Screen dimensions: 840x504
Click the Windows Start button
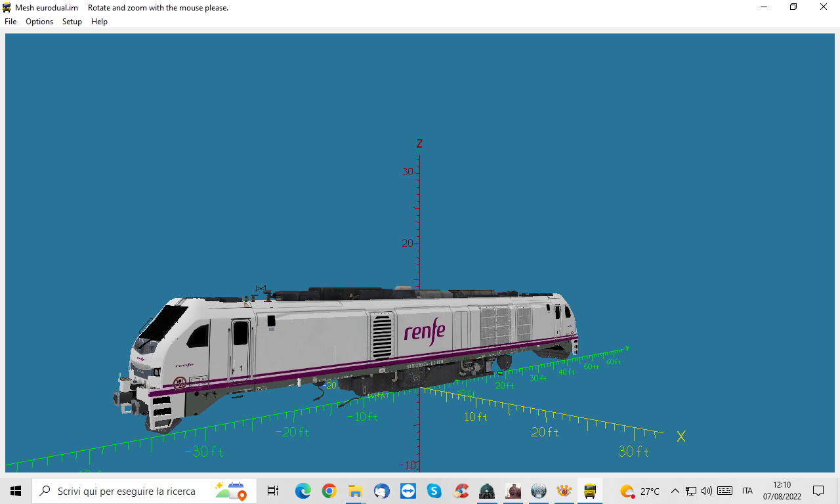pyautogui.click(x=16, y=491)
